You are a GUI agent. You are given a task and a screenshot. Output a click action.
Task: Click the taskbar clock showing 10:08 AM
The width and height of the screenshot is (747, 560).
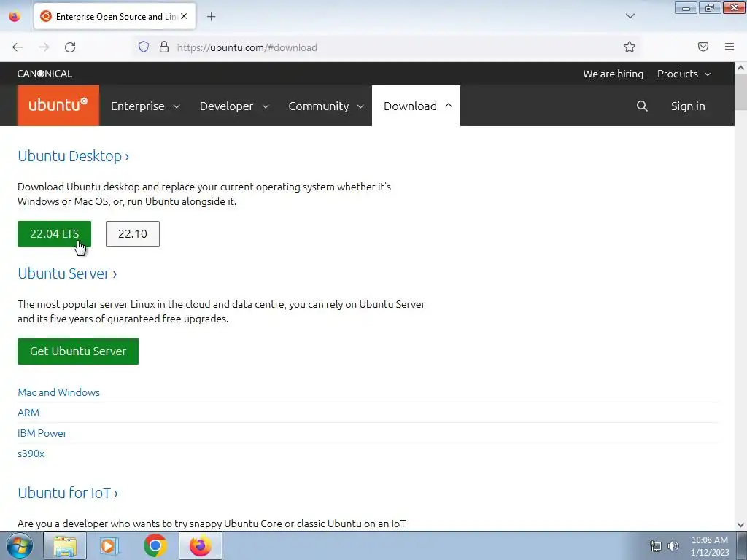710,546
